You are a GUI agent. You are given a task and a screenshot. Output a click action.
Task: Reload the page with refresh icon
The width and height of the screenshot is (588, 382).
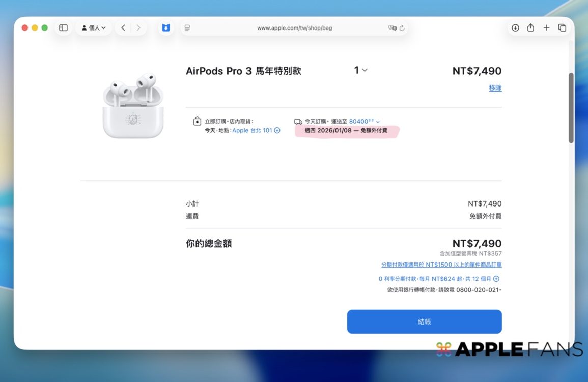pos(402,28)
